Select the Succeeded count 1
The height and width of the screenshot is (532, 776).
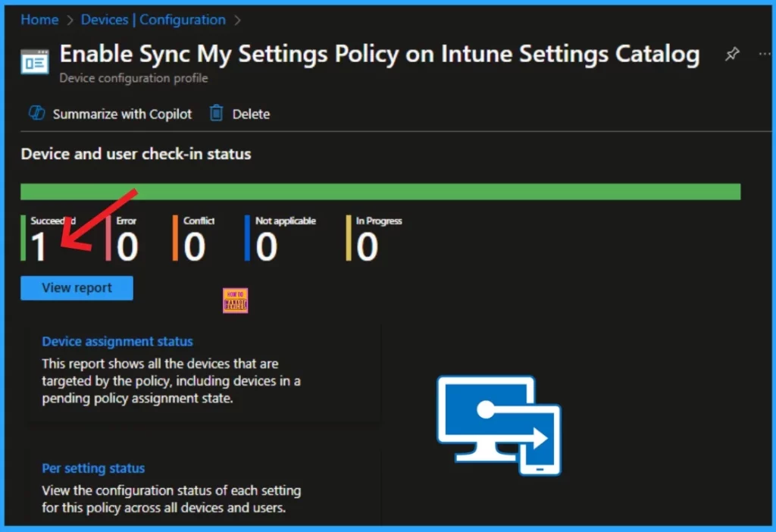coord(39,246)
